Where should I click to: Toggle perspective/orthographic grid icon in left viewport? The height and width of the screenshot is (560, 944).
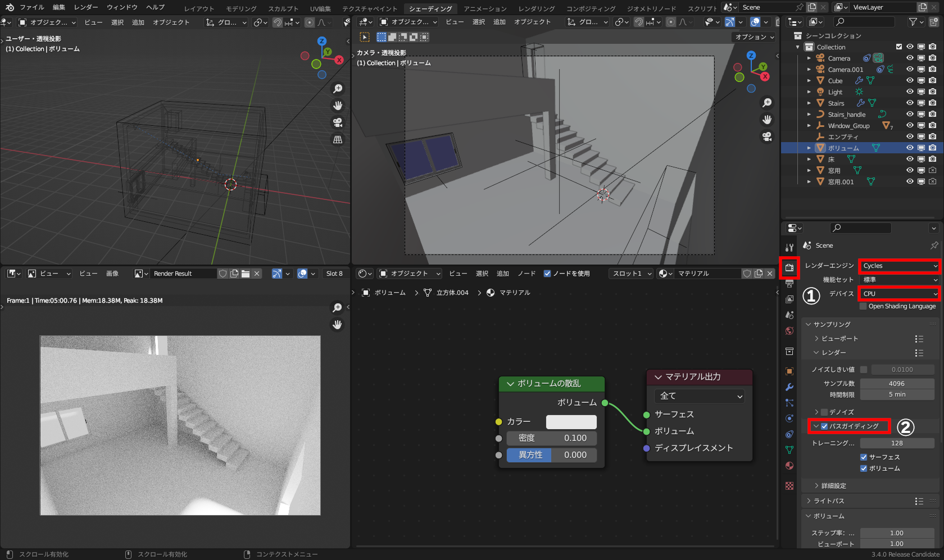coord(338,139)
